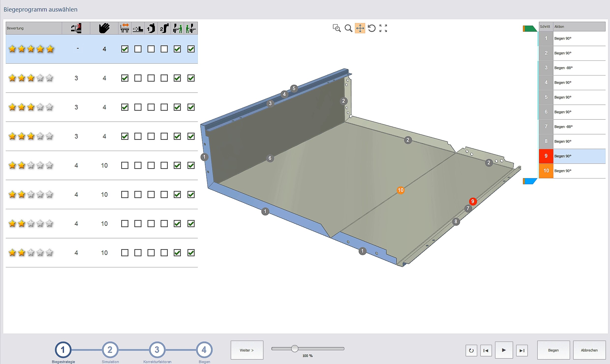The image size is (610, 364).
Task: Sort by hand handling column icon
Action: 104,28
